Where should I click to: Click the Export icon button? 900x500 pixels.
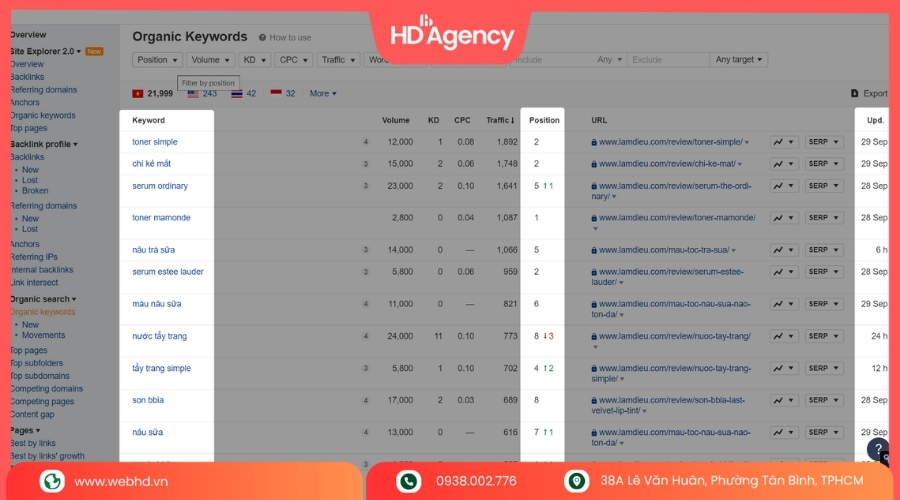855,94
